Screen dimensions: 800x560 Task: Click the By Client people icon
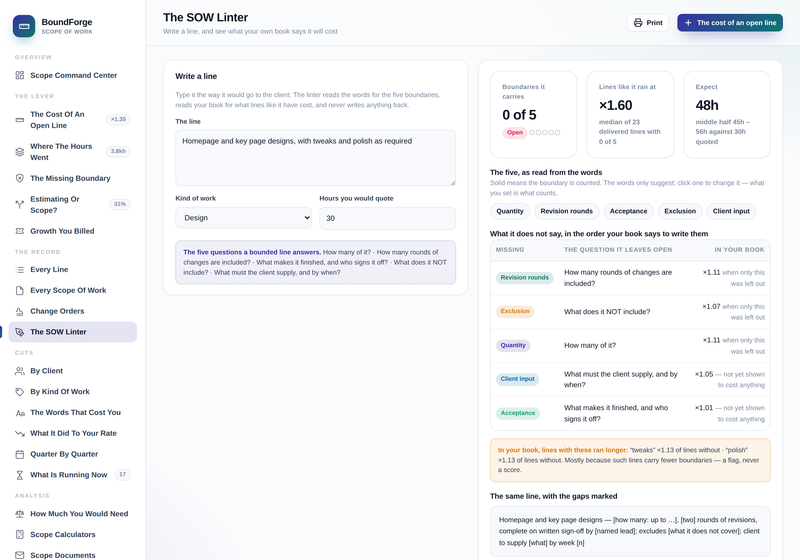(19, 371)
